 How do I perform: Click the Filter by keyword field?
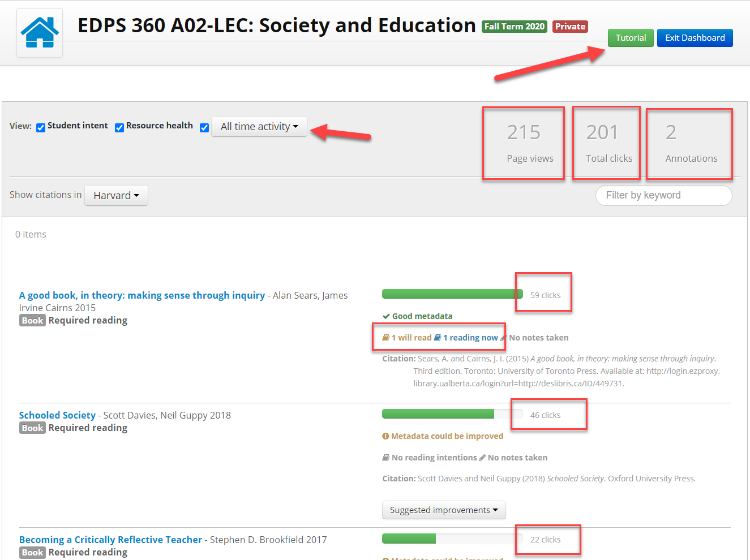click(663, 195)
